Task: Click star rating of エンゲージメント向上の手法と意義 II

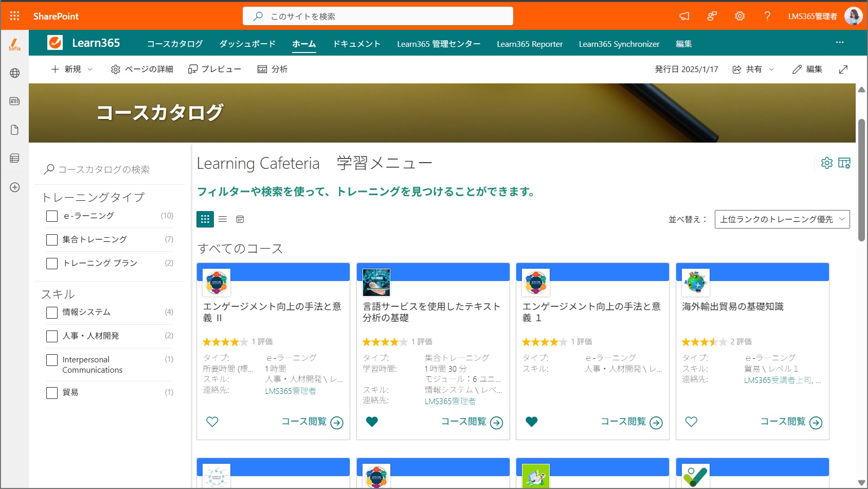Action: click(x=225, y=342)
